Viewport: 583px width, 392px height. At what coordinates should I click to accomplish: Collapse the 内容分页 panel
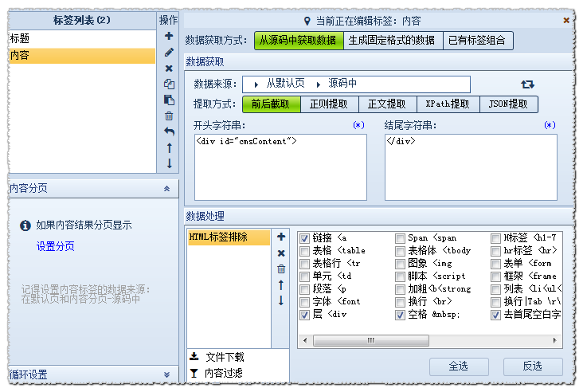click(x=166, y=189)
